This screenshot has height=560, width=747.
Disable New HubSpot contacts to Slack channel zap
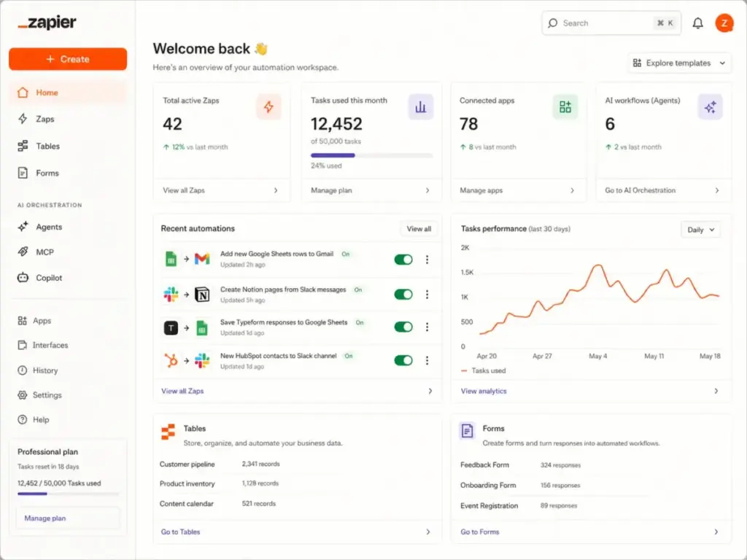coord(403,360)
